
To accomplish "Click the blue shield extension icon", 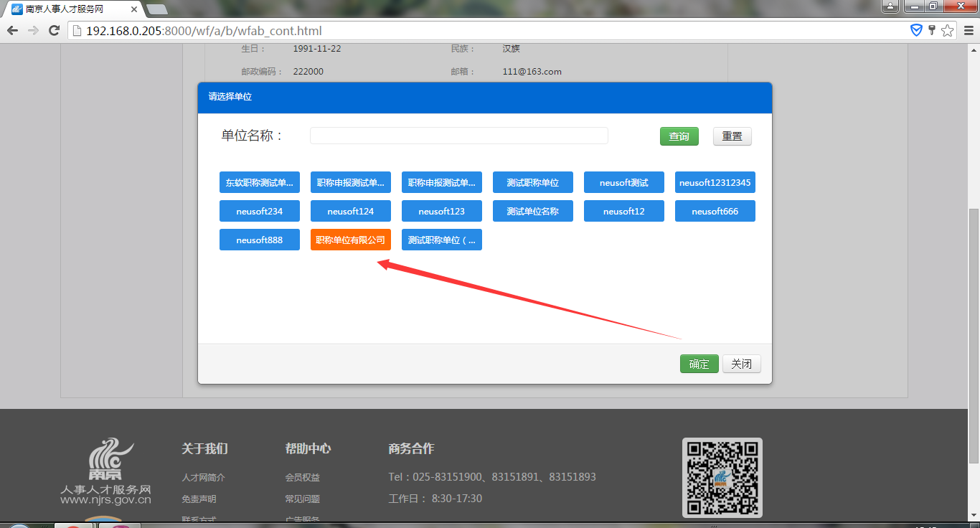I will [x=916, y=30].
